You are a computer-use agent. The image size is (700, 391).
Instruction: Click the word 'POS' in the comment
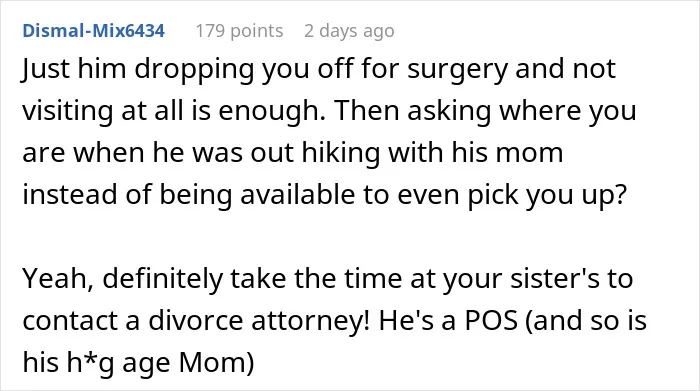click(491, 320)
